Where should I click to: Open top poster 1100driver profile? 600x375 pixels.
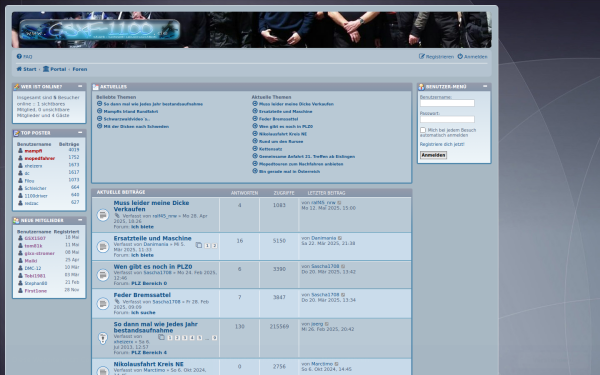coord(36,196)
